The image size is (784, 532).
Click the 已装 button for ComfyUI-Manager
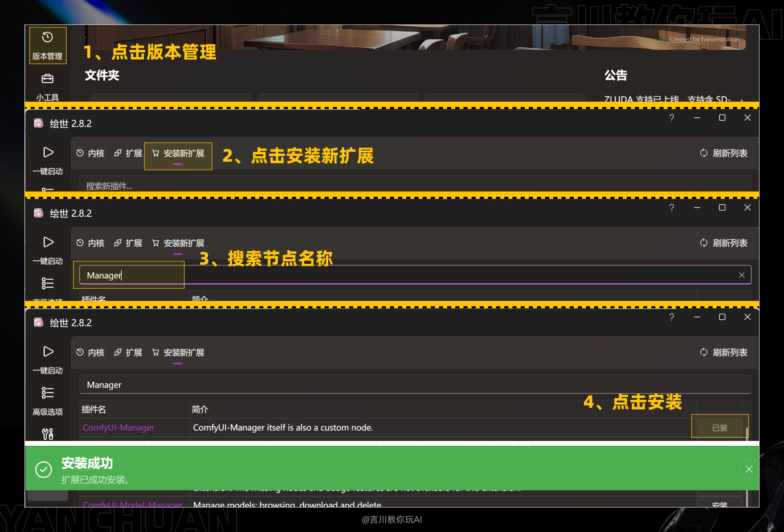pos(720,427)
